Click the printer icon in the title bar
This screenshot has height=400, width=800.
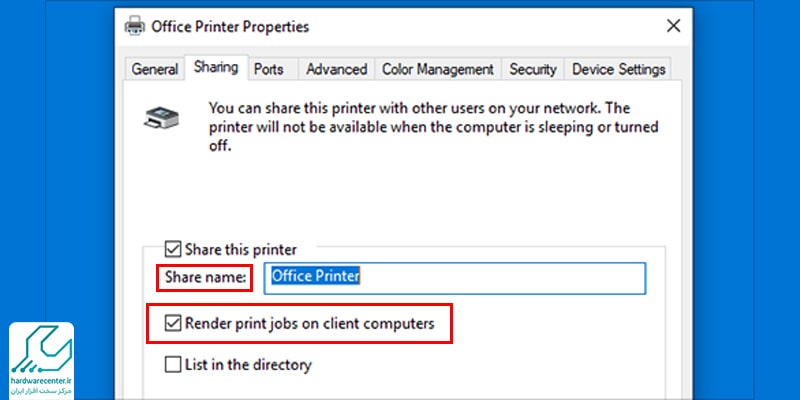pyautogui.click(x=134, y=26)
